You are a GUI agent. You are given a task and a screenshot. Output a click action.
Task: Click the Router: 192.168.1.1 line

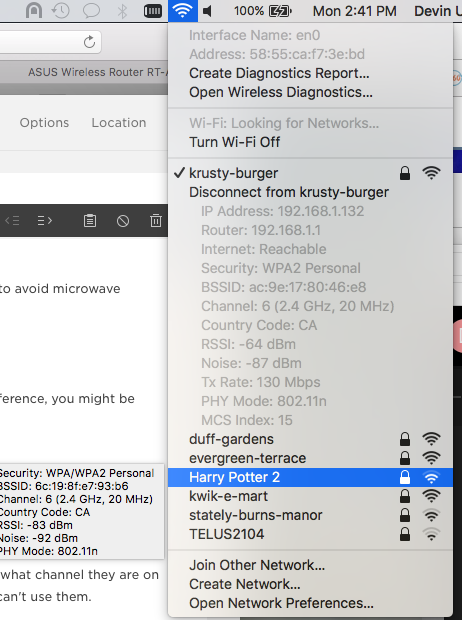click(261, 230)
